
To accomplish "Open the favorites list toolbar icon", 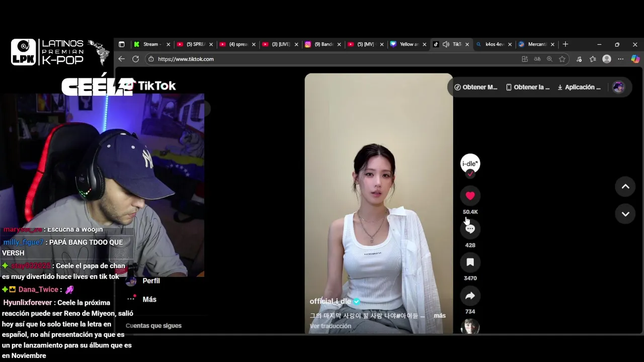I will [x=593, y=59].
